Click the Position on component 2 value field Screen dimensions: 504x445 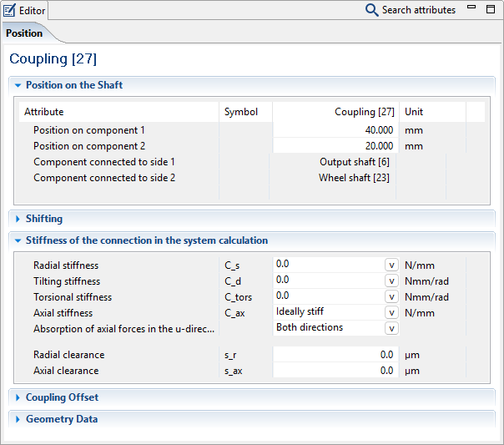(335, 146)
